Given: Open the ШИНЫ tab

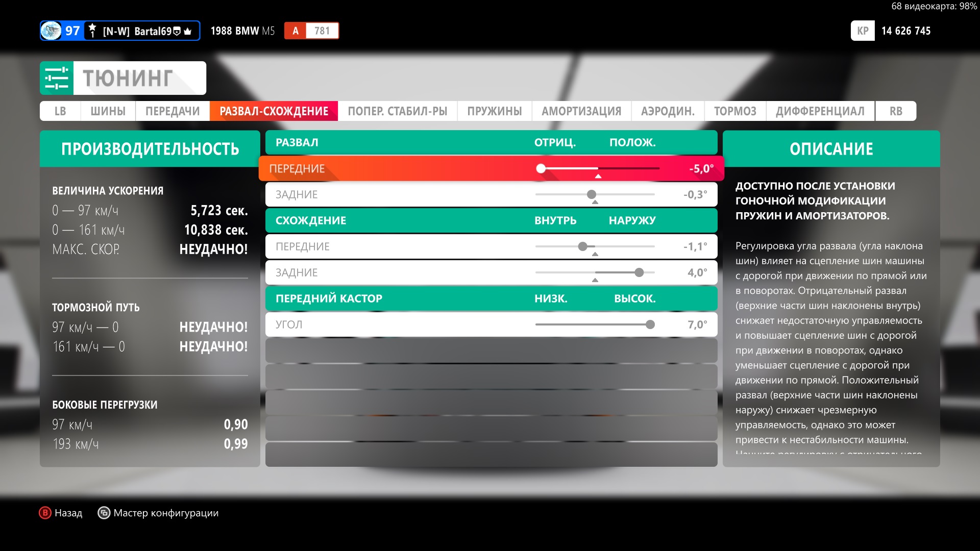Looking at the screenshot, I should coord(108,111).
